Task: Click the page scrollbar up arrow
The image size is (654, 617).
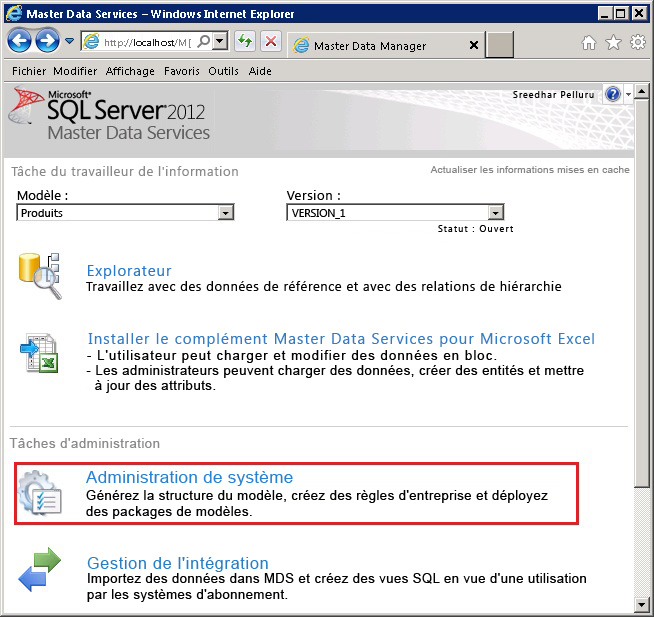Action: [x=641, y=91]
